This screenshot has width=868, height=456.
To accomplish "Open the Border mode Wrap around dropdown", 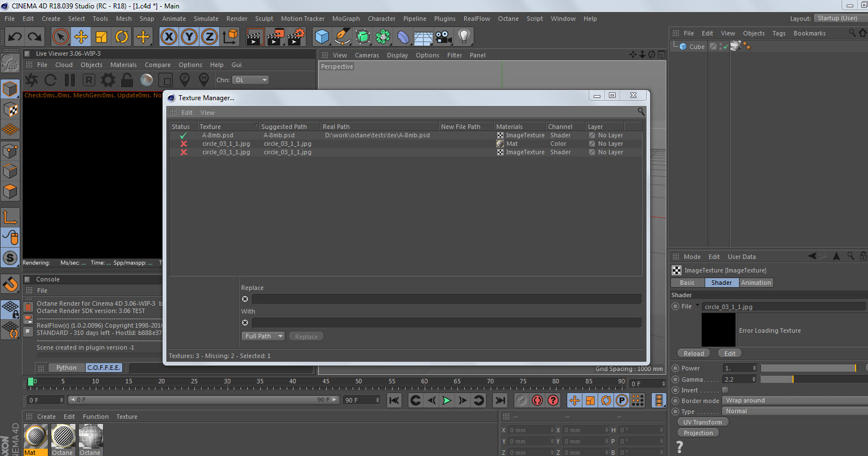I will click(795, 400).
